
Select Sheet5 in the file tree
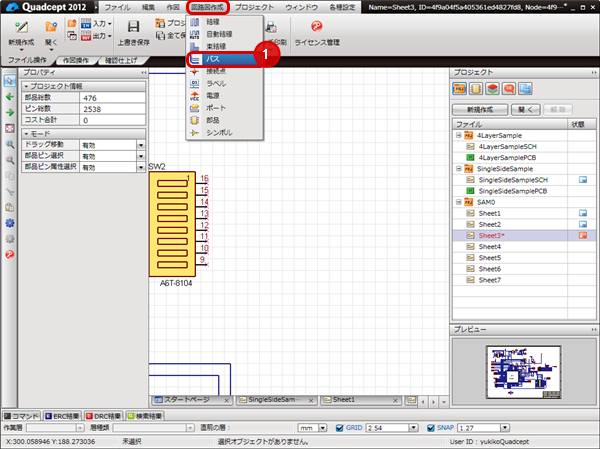tap(489, 258)
